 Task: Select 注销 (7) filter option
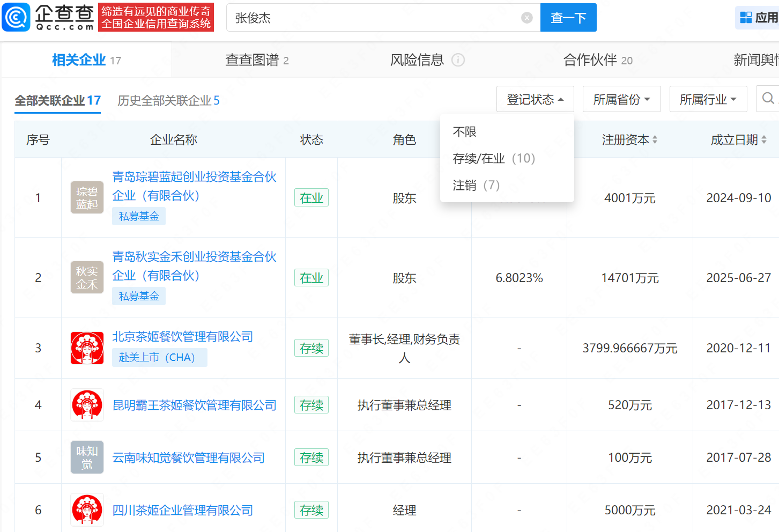[476, 186]
